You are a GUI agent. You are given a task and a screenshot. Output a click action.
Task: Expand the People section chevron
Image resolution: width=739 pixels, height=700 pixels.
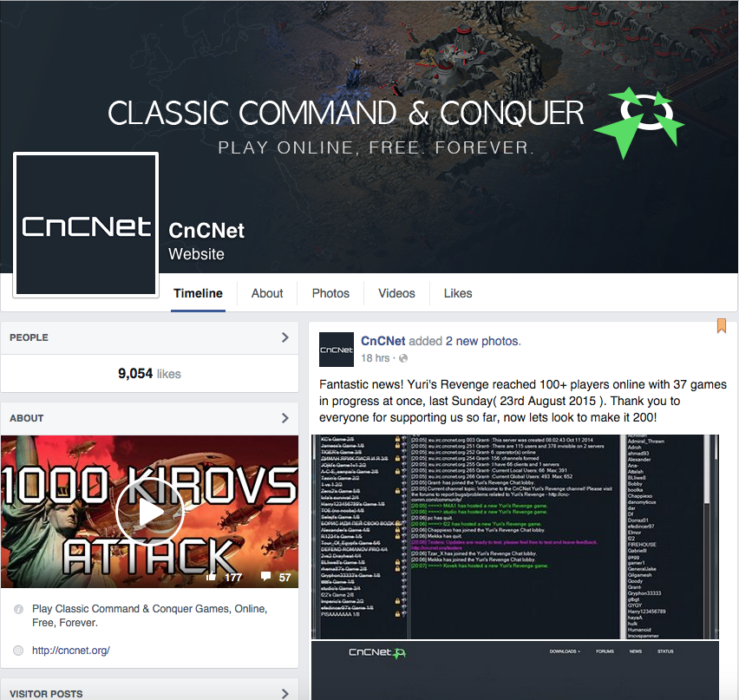(x=284, y=337)
